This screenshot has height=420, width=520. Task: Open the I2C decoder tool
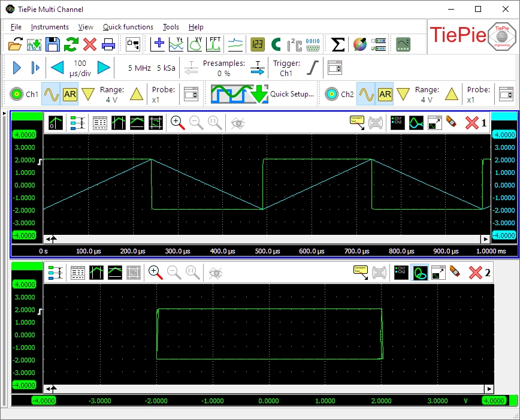294,44
